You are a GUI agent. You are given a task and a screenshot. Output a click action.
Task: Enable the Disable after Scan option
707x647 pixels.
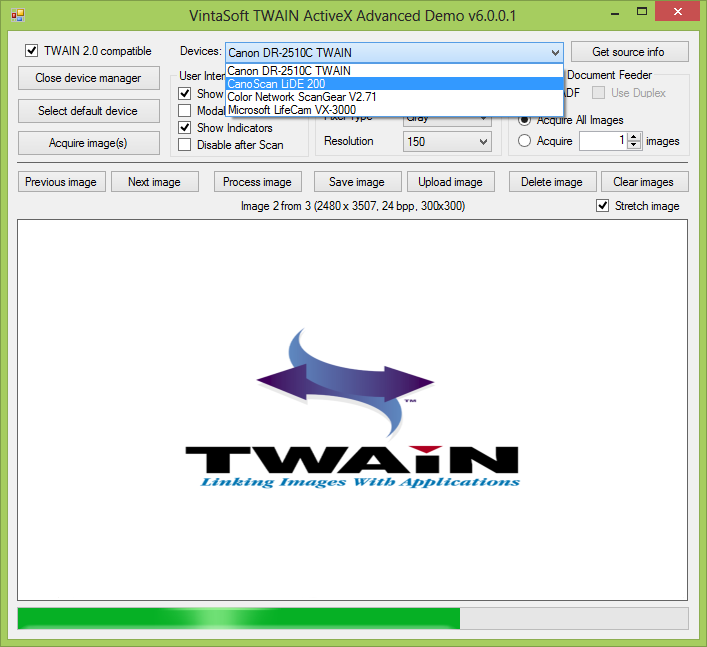pos(185,145)
